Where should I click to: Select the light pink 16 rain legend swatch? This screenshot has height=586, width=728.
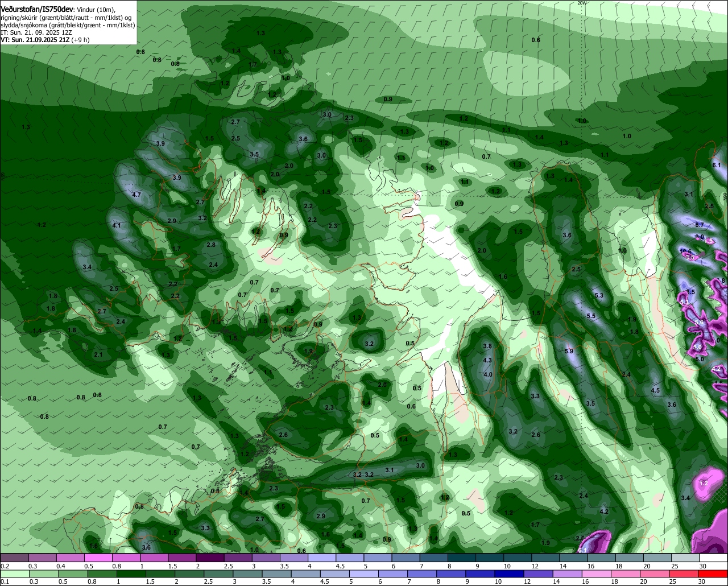pyautogui.click(x=597, y=573)
